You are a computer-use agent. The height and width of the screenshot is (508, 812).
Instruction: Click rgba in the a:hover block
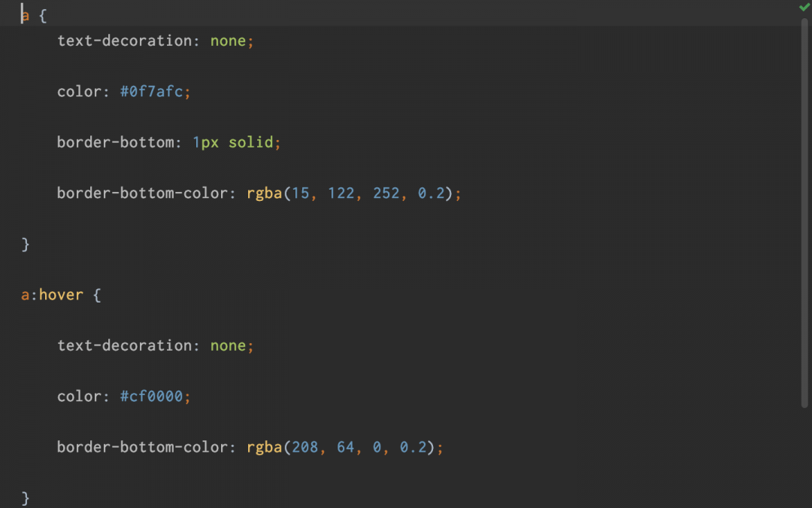point(264,448)
